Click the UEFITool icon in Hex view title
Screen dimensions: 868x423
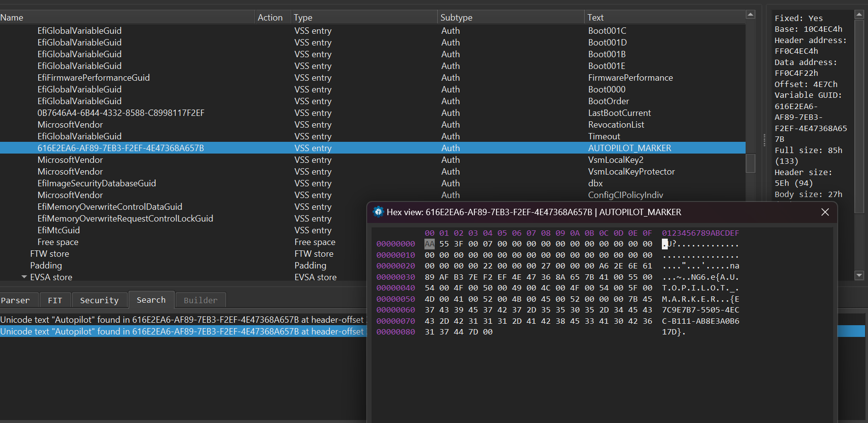378,212
